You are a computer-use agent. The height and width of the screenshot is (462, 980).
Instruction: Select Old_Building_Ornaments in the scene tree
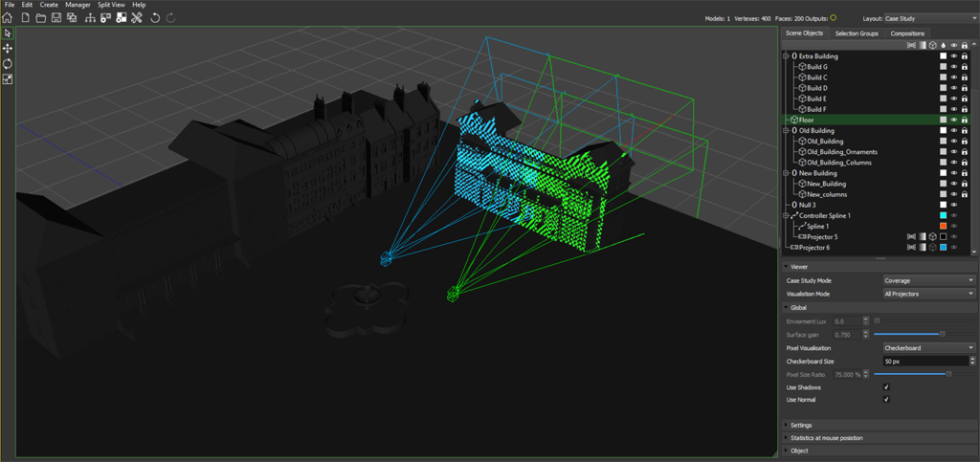pyautogui.click(x=841, y=152)
